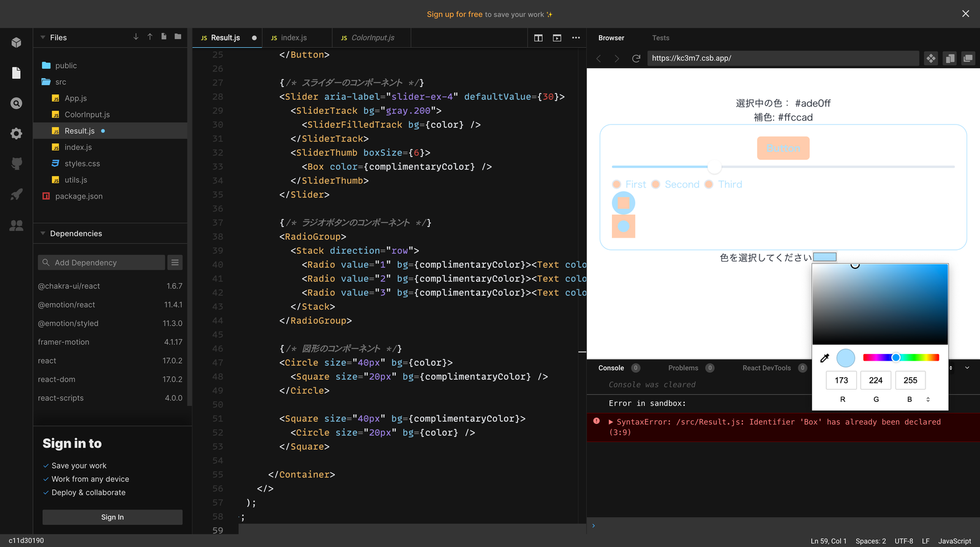Switch to the ColorInput.js editor tab

(x=371, y=38)
